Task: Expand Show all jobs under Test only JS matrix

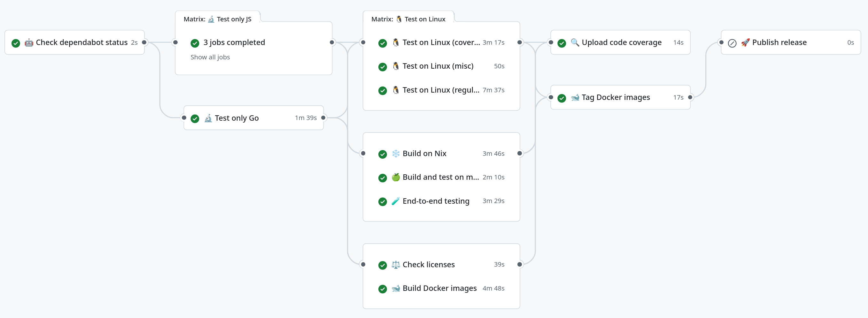Action: click(210, 57)
